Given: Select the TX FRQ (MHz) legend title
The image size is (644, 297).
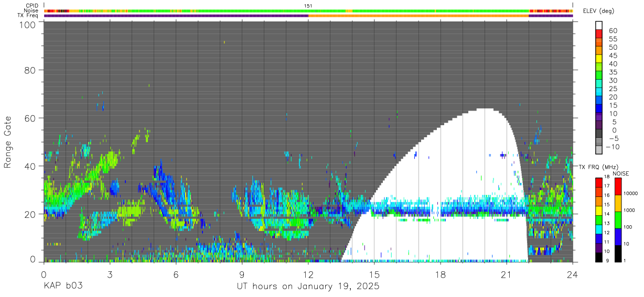Looking at the screenshot, I should point(599,167).
